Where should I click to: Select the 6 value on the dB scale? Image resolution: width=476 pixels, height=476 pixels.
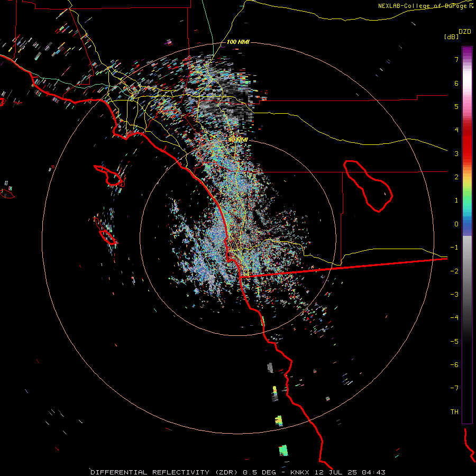click(x=456, y=83)
